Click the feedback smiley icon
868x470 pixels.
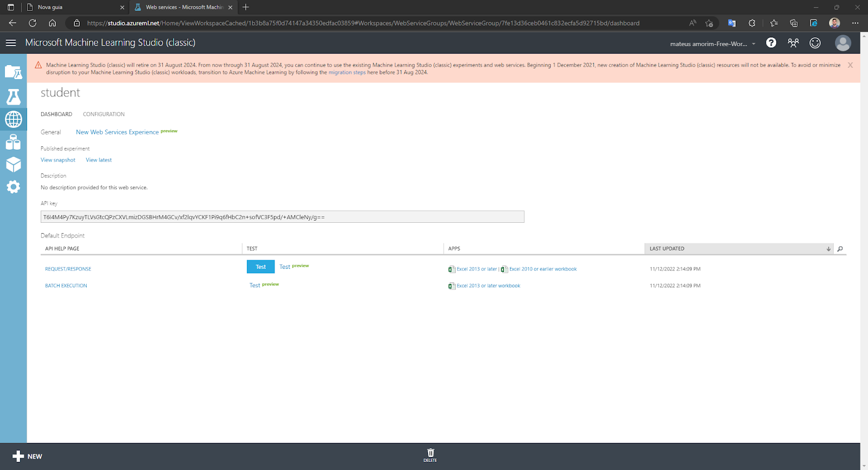(815, 43)
